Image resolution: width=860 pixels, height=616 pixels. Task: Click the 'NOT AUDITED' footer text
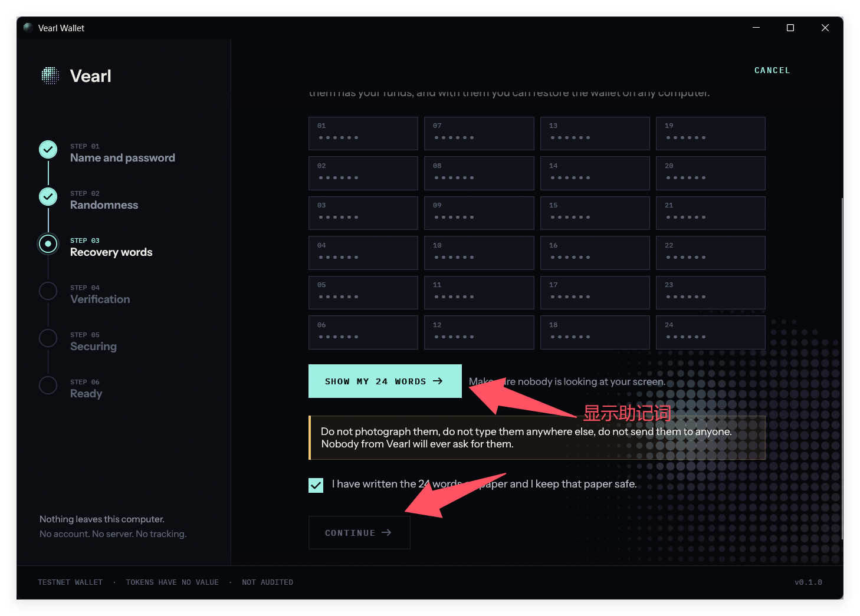pos(267,582)
